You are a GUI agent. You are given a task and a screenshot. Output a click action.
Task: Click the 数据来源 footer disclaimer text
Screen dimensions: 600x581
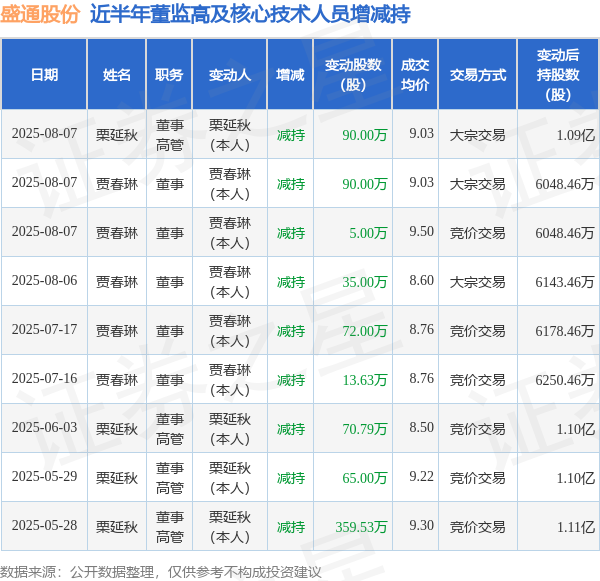tap(162, 571)
